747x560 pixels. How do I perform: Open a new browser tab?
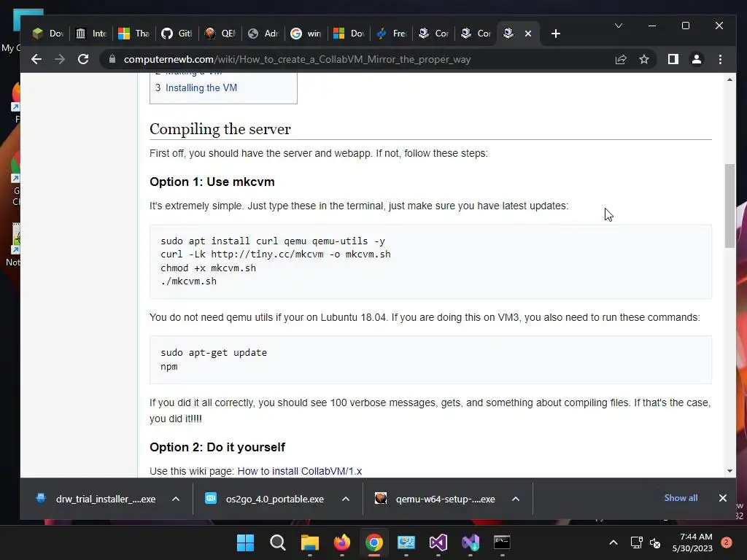click(555, 34)
